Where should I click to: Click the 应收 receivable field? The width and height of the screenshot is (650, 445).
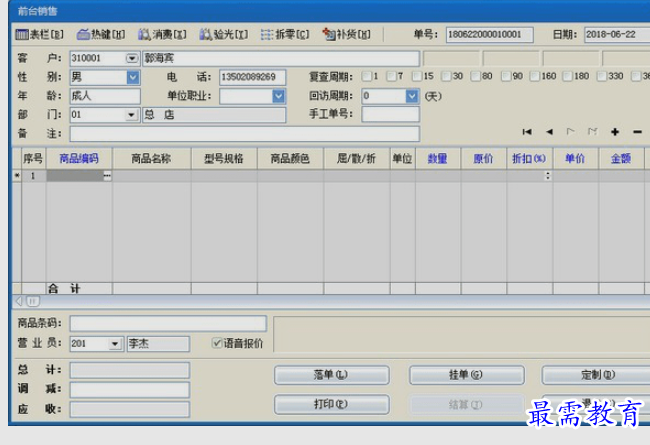(x=130, y=409)
